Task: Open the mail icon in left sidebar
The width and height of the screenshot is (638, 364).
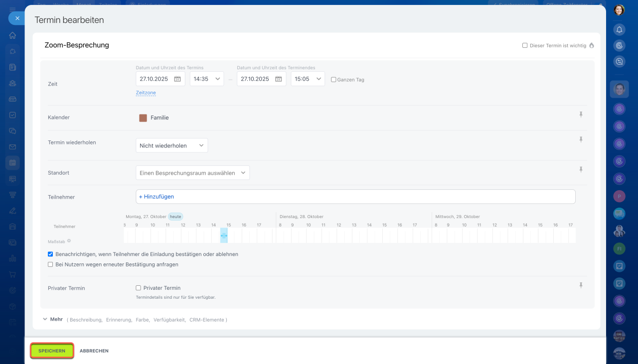Action: [x=12, y=147]
